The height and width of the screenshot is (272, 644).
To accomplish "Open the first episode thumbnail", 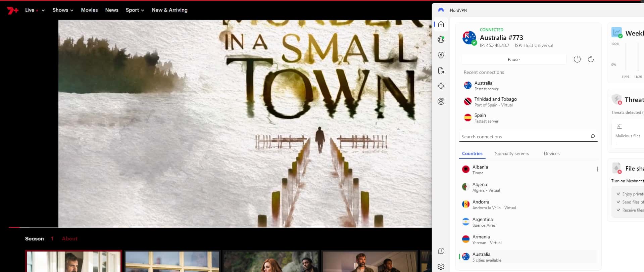I will 73,261.
